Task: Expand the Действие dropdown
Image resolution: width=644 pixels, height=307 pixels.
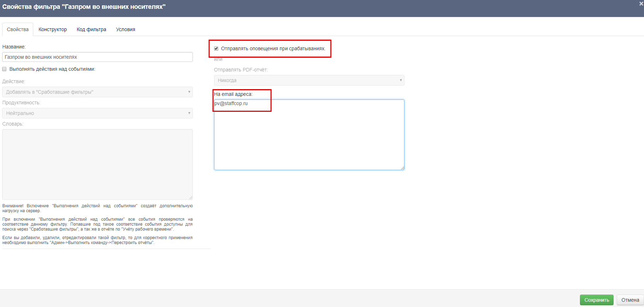Action: pos(97,92)
